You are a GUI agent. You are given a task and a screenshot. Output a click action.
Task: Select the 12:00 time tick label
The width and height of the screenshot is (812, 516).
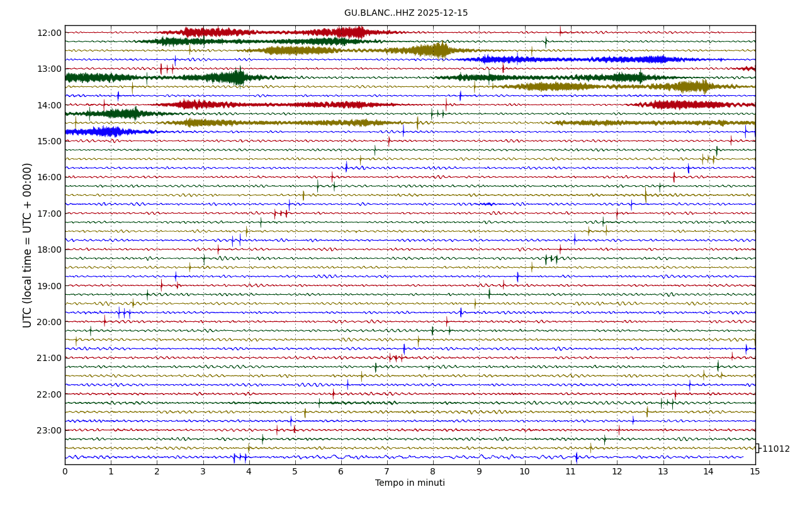pos(49,33)
